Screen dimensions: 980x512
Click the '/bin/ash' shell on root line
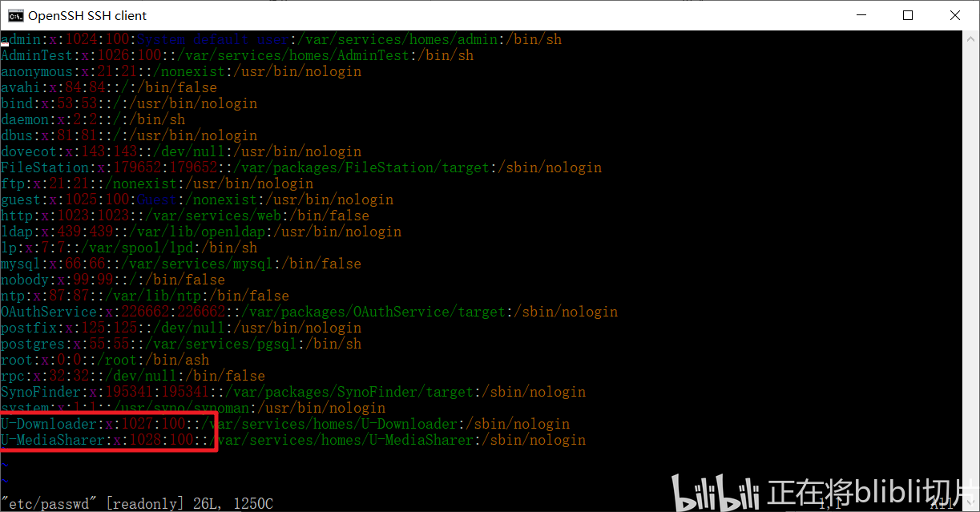click(177, 360)
